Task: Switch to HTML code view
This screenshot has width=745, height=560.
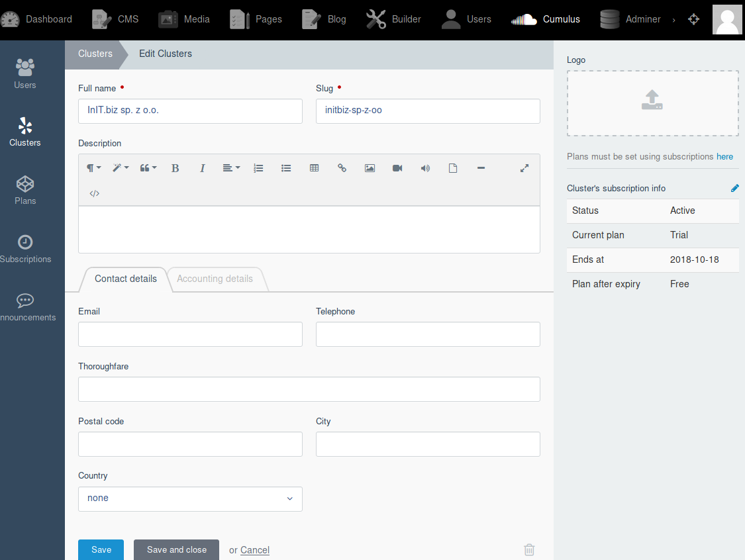Action: point(95,194)
